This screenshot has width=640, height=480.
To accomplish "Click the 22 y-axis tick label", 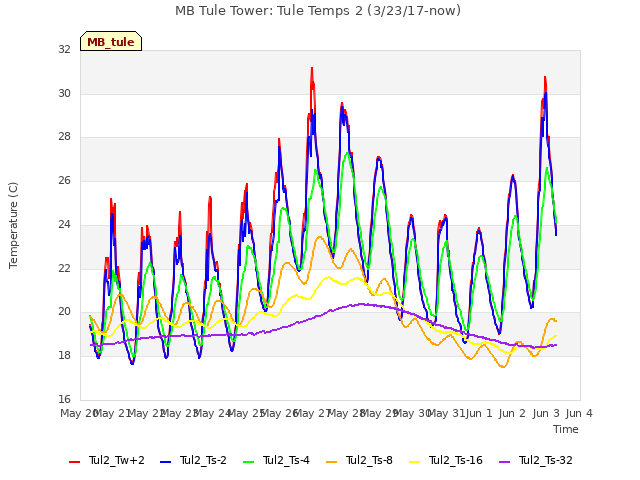I will coord(64,269).
